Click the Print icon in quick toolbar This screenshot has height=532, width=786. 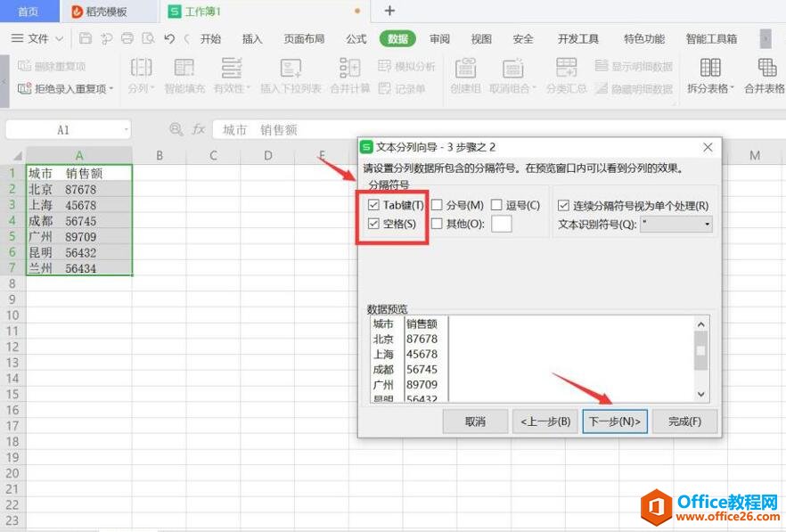click(127, 38)
